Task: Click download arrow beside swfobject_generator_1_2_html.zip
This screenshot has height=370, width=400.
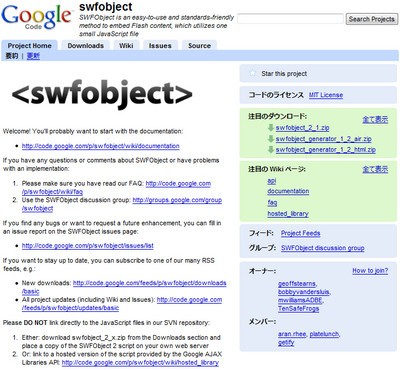Action: pos(271,150)
